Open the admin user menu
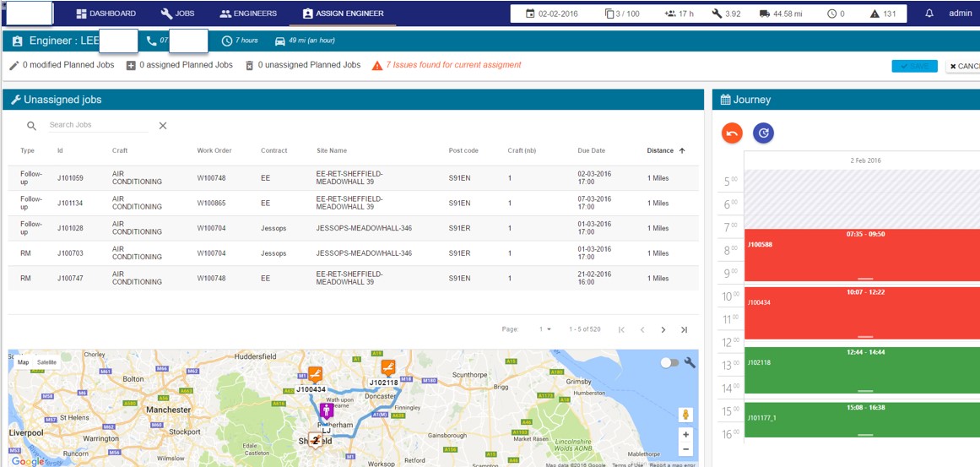This screenshot has width=980, height=467. click(960, 14)
